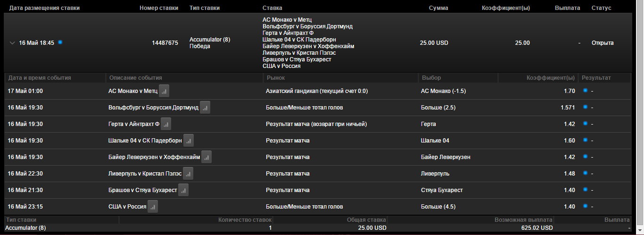Click result indicator dot in Ливерпуль row
The image size is (644, 235).
pyautogui.click(x=586, y=173)
